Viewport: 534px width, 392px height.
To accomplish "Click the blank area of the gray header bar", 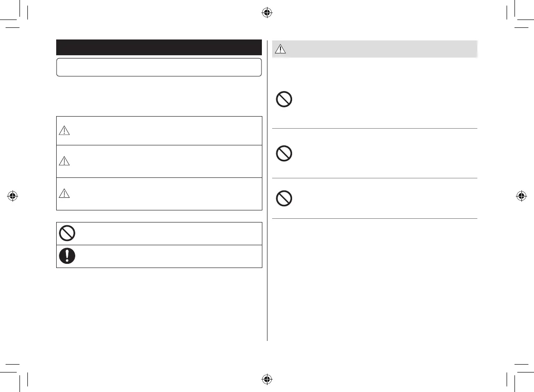I will point(381,49).
